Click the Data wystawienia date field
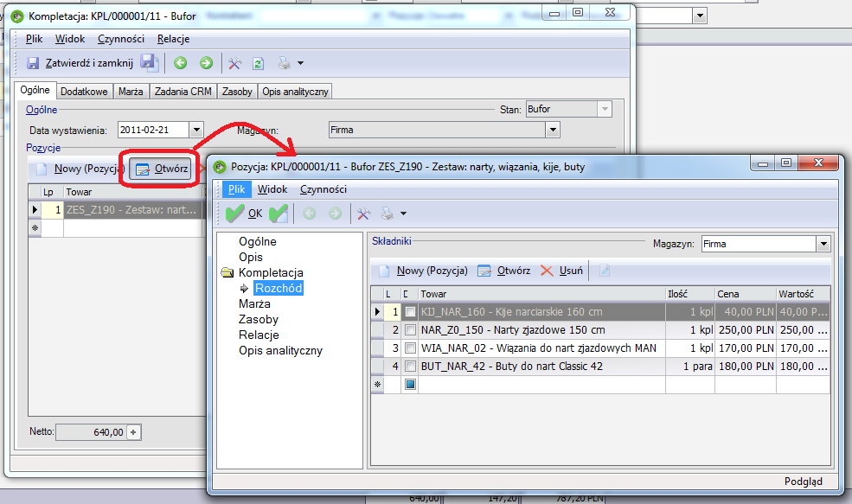Viewport: 852px width, 504px height. click(x=154, y=131)
